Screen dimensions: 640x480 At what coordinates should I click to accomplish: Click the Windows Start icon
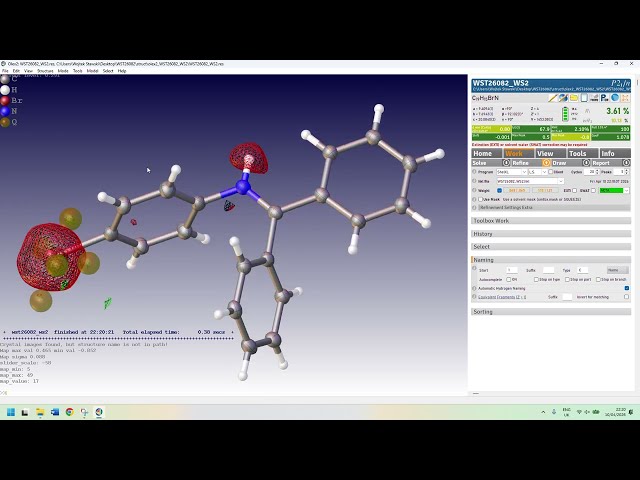11,412
